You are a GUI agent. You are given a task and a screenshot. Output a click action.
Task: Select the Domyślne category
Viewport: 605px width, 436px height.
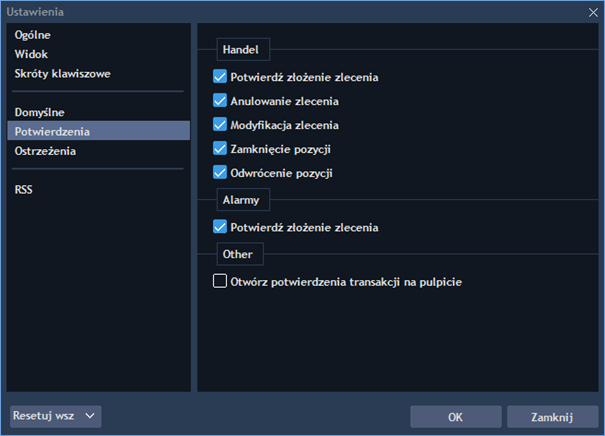[x=40, y=112]
